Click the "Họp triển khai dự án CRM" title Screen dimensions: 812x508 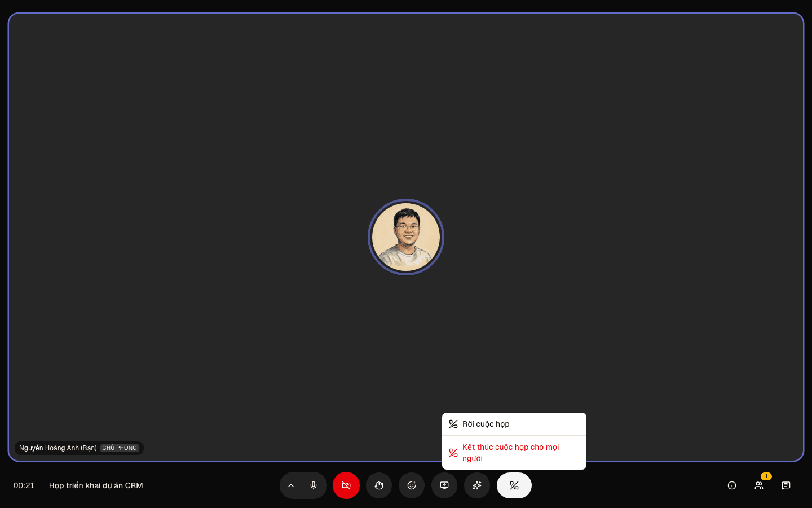click(x=96, y=485)
